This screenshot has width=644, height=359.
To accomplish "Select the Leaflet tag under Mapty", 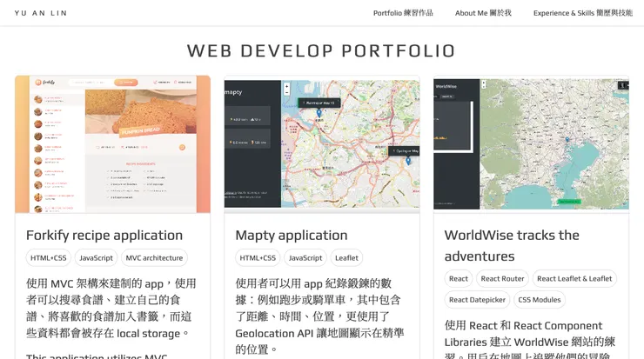I will click(x=346, y=257).
